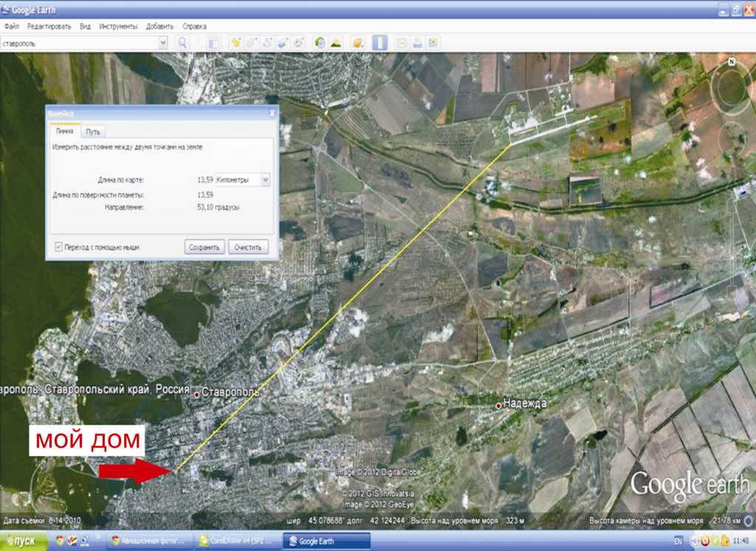This screenshot has height=551, width=756.
Task: Click the streaming status circle indicator
Action: click(749, 521)
